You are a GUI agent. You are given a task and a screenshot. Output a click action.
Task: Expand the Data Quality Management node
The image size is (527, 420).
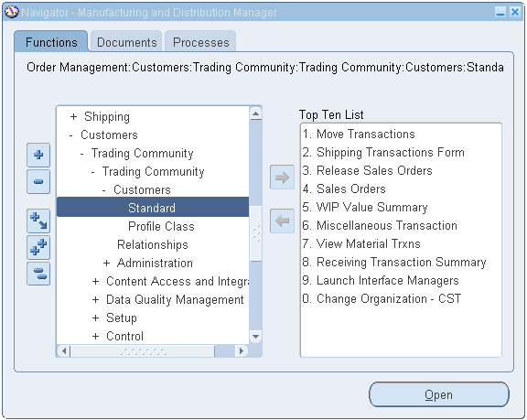[x=95, y=300]
